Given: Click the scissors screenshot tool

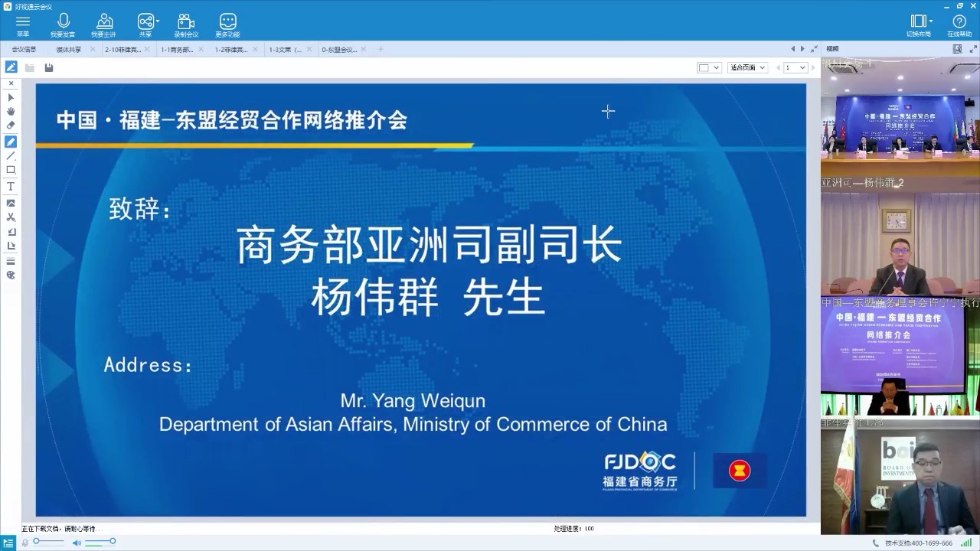Looking at the screenshot, I should 11,217.
